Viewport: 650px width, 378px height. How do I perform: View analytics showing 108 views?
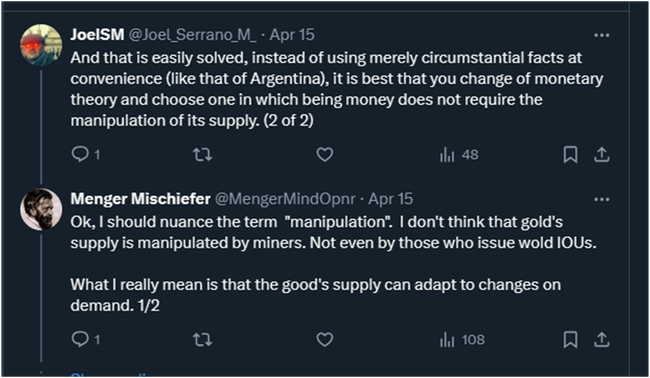462,340
